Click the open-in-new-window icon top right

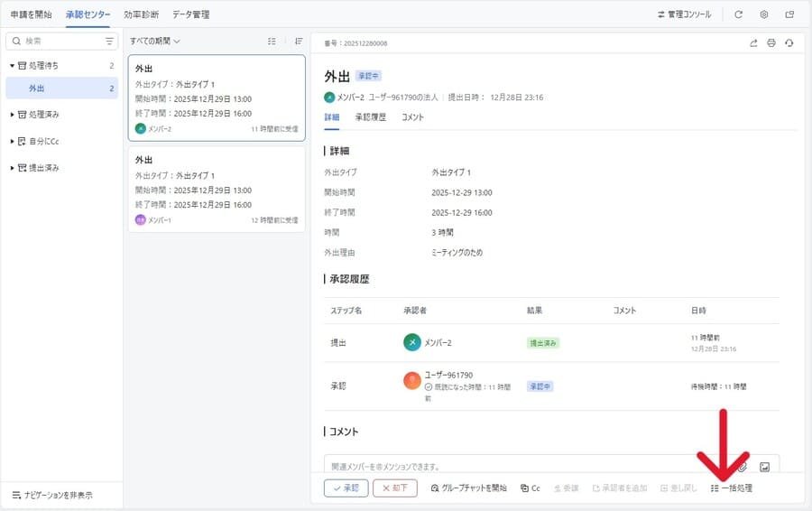click(789, 14)
